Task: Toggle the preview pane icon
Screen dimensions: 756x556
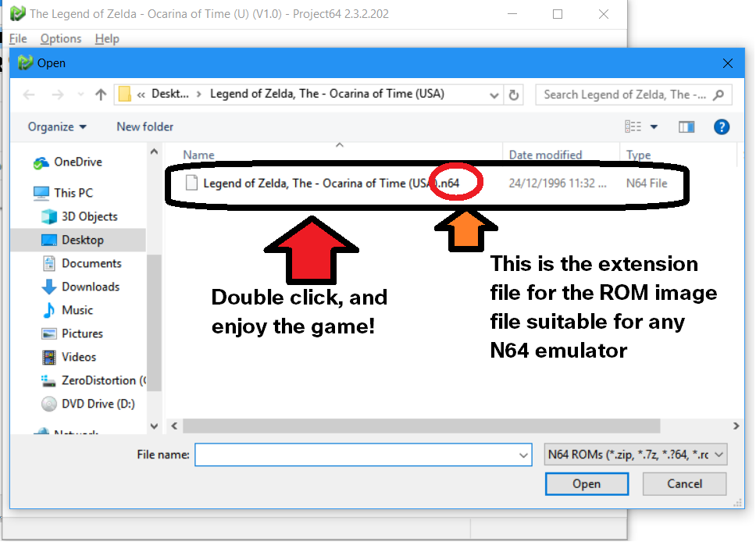Action: (685, 127)
